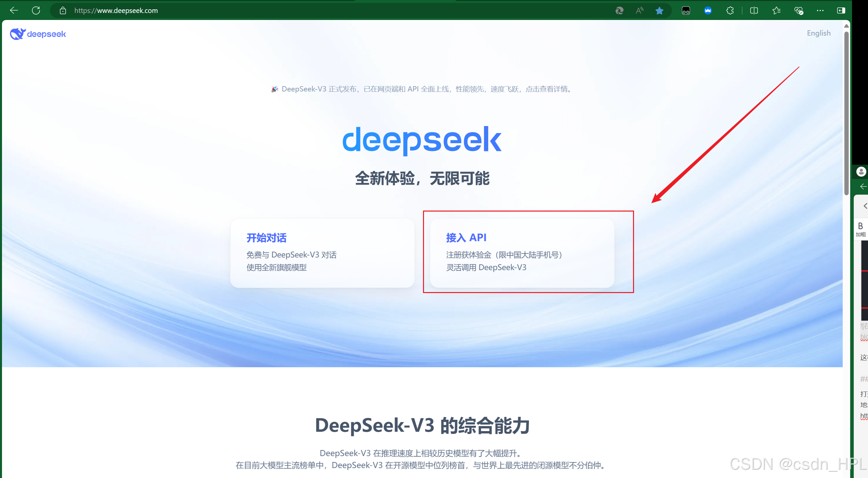The width and height of the screenshot is (868, 478).
Task: Reload the deepseek.com page
Action: tap(36, 10)
